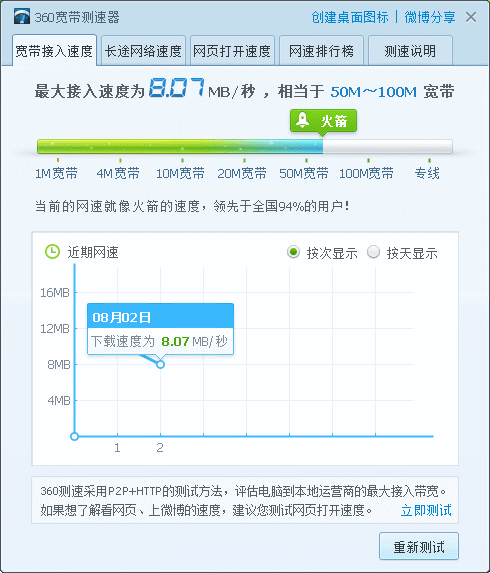Click the data point at test 2
This screenshot has height=573, width=490.
click(x=160, y=364)
